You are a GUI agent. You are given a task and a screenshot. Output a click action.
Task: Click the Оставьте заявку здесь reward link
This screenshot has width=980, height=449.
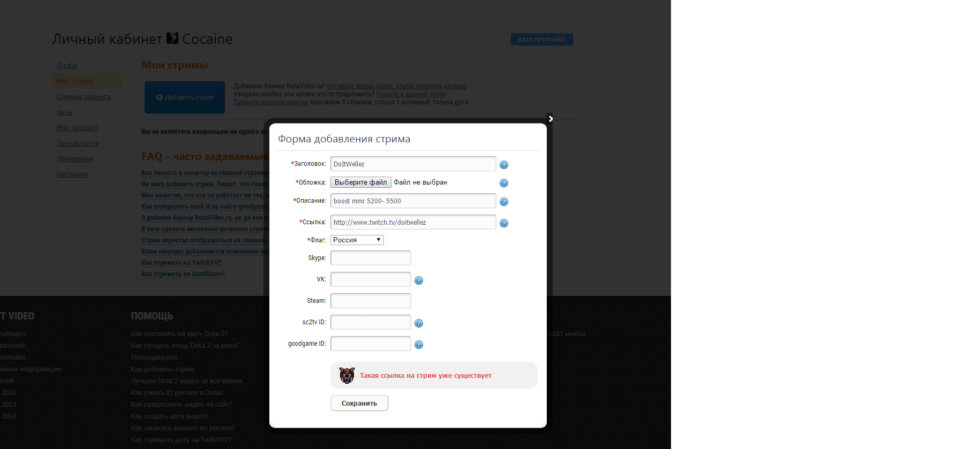[397, 86]
